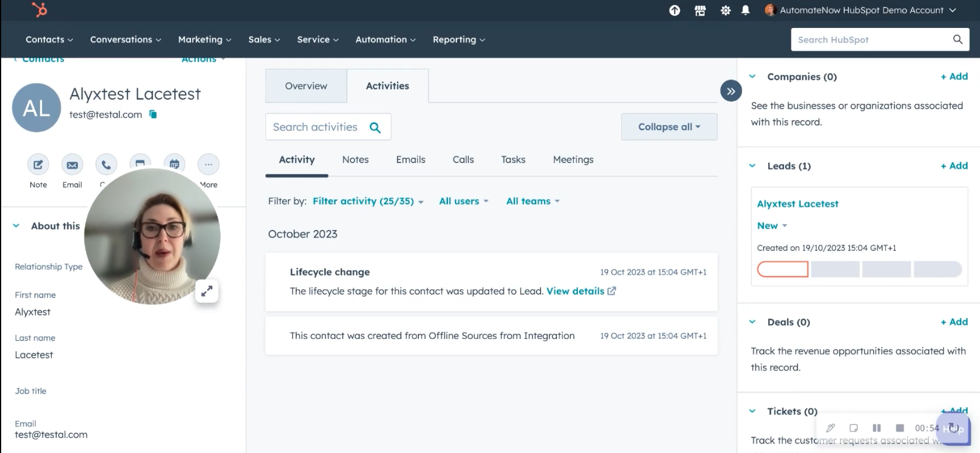980x453 pixels.
Task: Open Filter activity (25/35) dropdown
Action: (368, 201)
